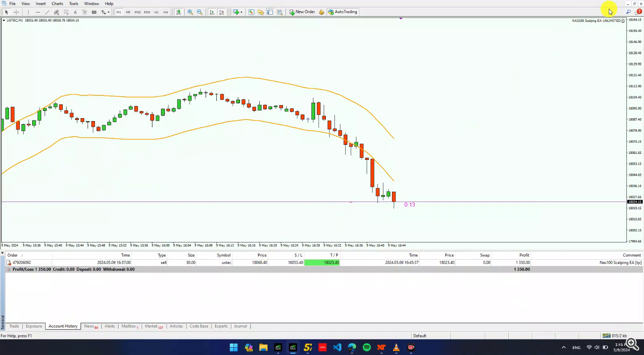Open the Help menu
The height and width of the screenshot is (355, 644).
click(x=109, y=3)
